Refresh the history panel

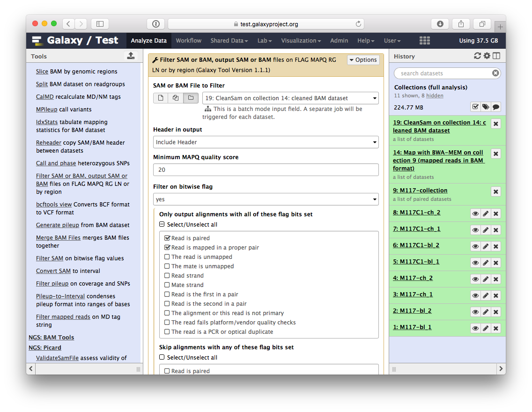477,56
